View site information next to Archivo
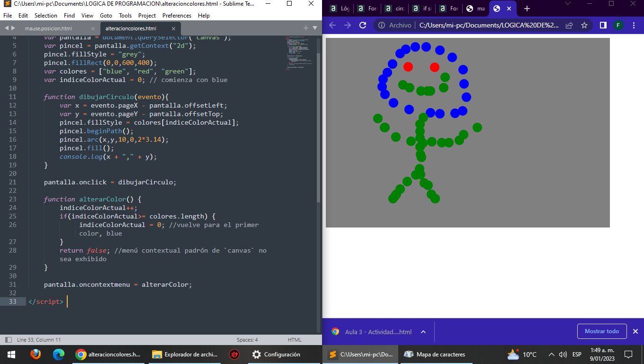The width and height of the screenshot is (644, 364). coord(382,25)
